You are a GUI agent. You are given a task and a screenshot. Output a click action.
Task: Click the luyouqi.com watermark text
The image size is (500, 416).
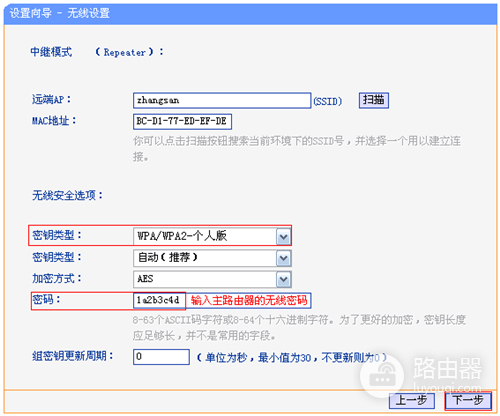pyautogui.click(x=447, y=387)
